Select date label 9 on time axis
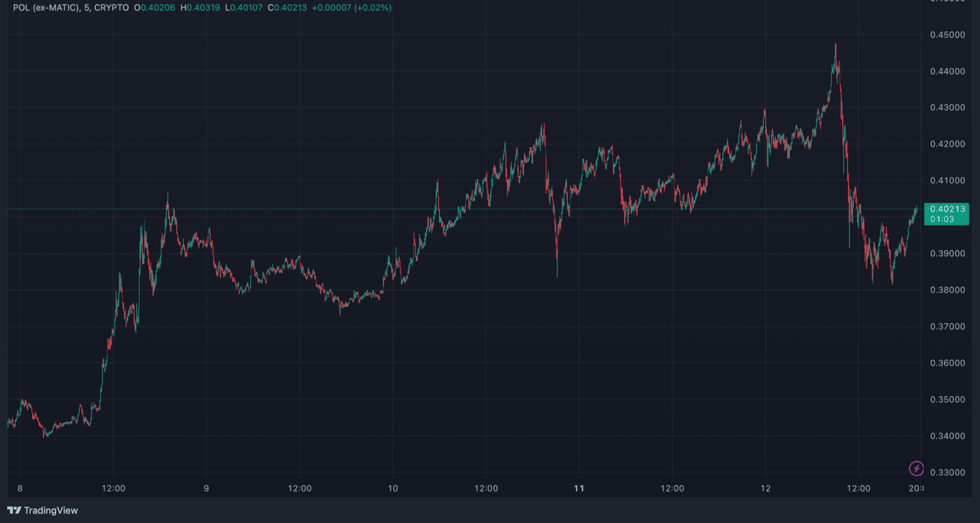The height and width of the screenshot is (523, 980). [x=206, y=488]
